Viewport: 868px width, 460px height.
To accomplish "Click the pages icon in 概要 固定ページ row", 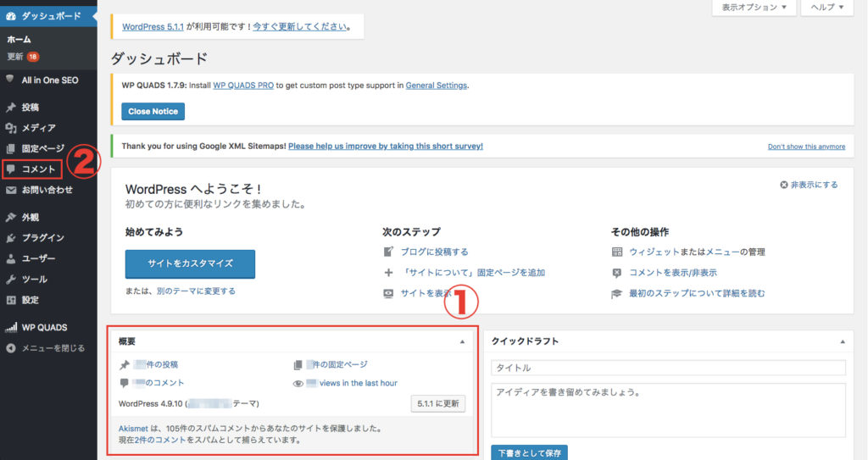I will (298, 365).
